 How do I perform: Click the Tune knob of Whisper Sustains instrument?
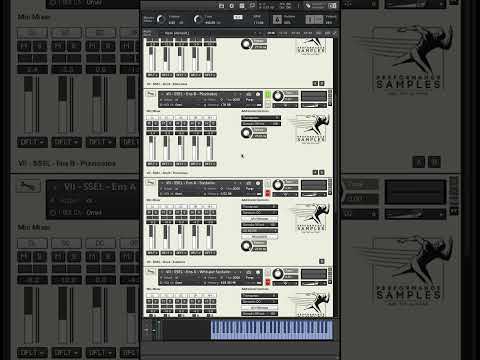(278, 274)
